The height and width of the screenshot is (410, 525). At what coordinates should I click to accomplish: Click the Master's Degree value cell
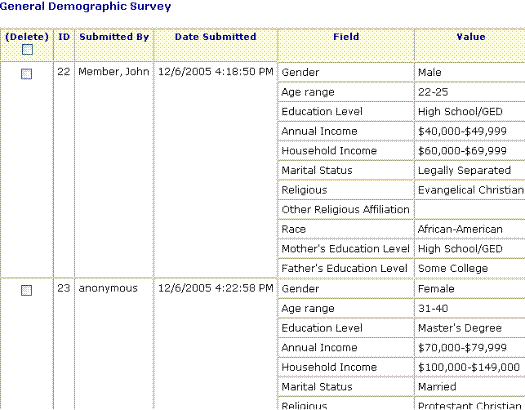point(470,328)
